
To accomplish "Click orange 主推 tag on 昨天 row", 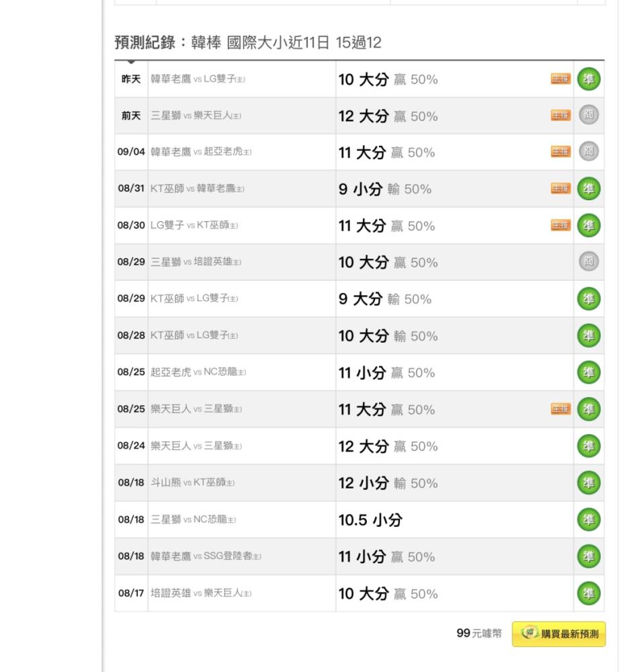I will pos(560,79).
